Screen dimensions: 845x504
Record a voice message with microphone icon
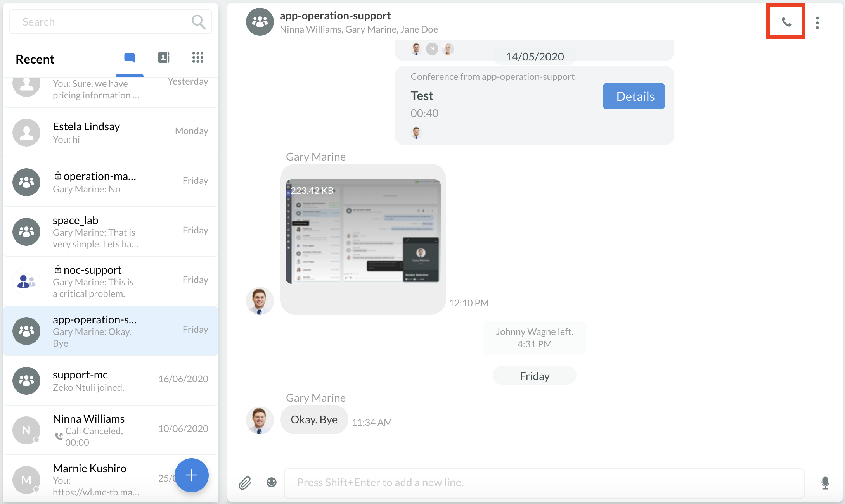pos(825,483)
